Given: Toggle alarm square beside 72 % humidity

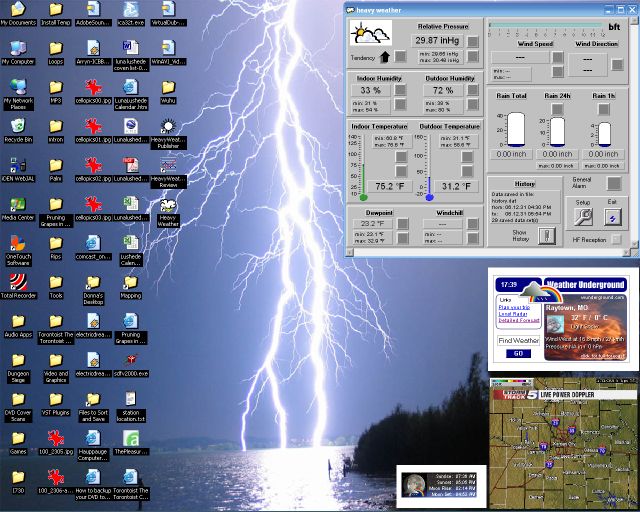Looking at the screenshot, I should [473, 90].
